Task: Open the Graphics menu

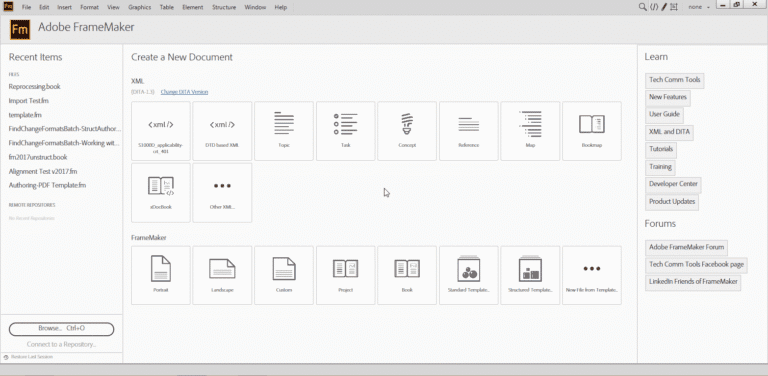Action: point(140,7)
